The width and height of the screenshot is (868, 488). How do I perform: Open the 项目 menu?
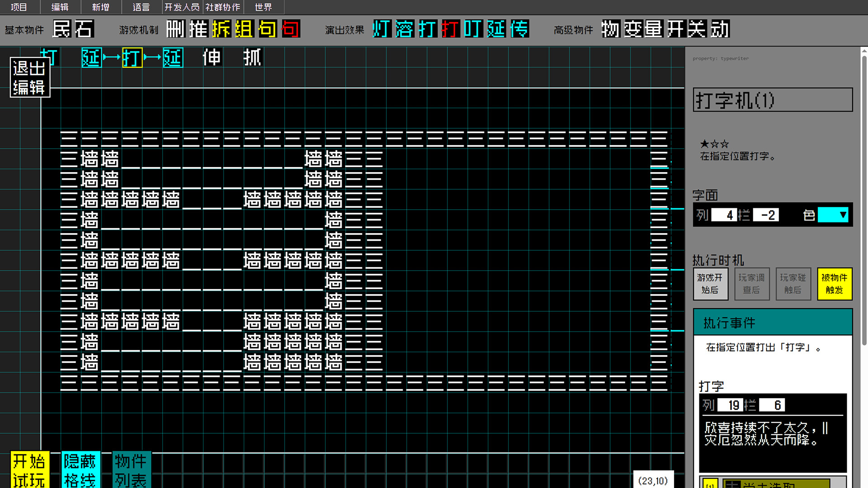[19, 7]
